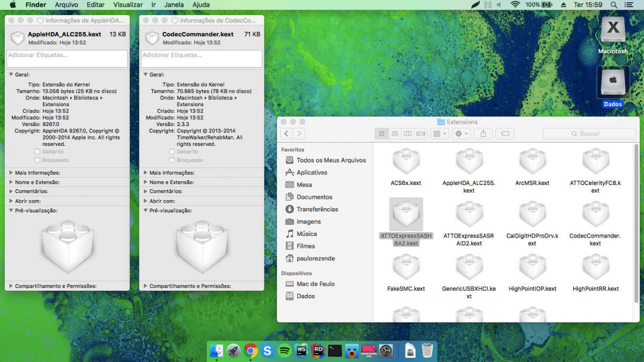Viewport: 644px width, 362px height.
Task: Open the Arquivo menu
Action: point(66,5)
